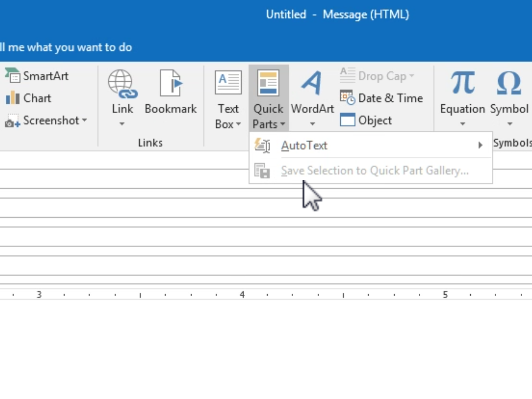Image resolution: width=532 pixels, height=399 pixels.
Task: Click the Screenshot camera icon
Action: coord(12,121)
